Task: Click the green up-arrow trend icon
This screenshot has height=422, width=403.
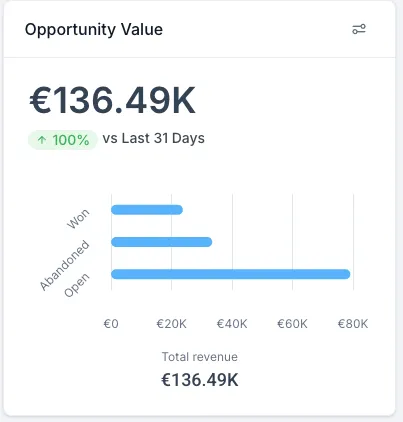Action: pyautogui.click(x=42, y=140)
